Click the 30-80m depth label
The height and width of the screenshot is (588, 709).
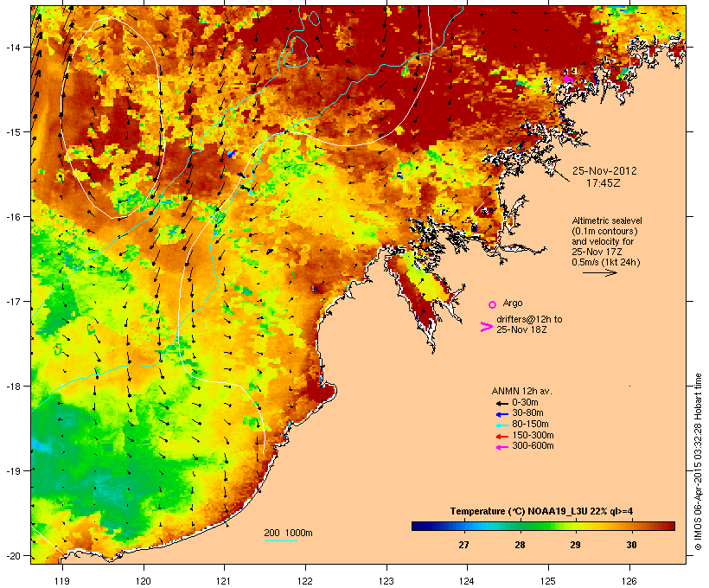(527, 413)
